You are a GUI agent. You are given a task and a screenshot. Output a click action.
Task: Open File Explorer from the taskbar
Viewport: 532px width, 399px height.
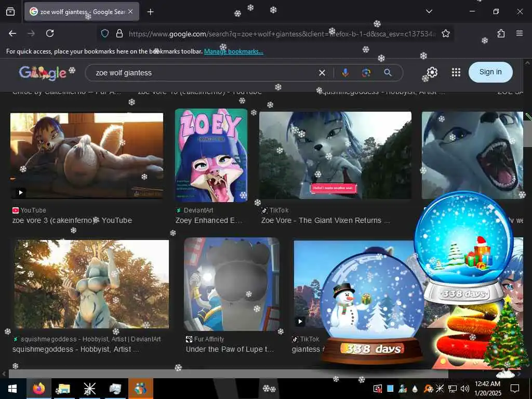(x=64, y=389)
